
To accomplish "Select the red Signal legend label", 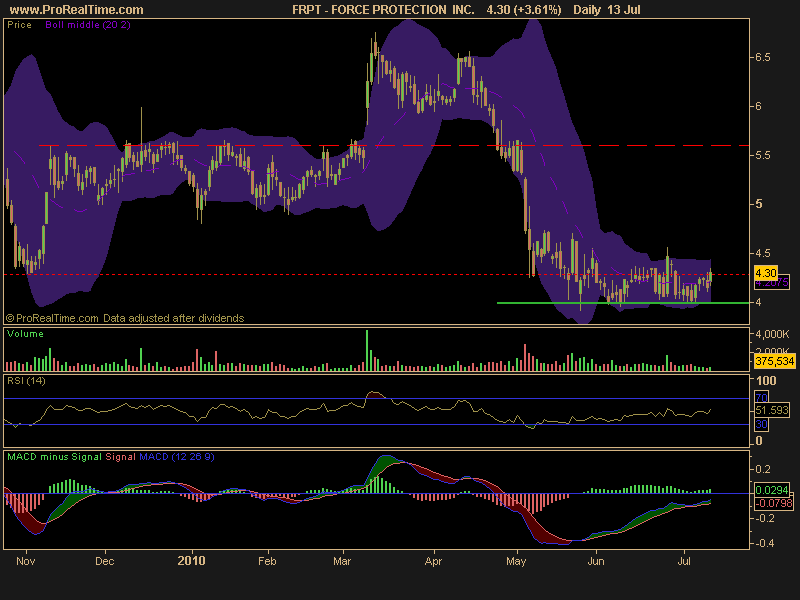I will point(120,457).
